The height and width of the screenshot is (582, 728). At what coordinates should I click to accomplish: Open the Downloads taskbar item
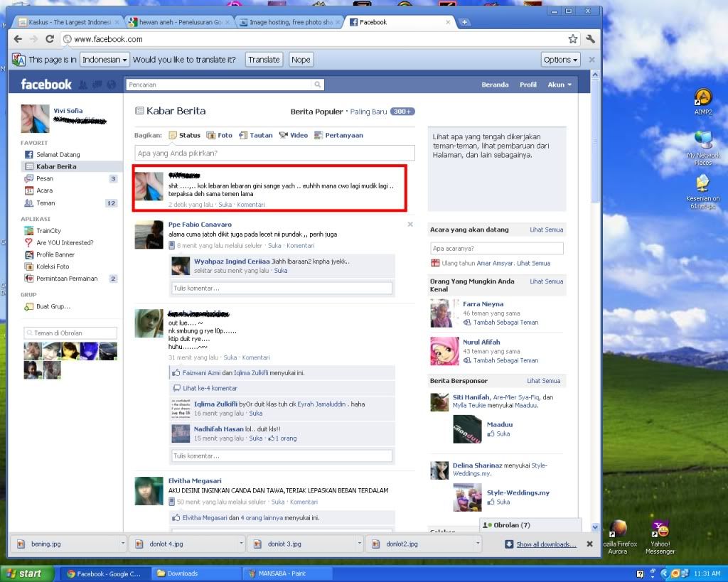point(196,573)
